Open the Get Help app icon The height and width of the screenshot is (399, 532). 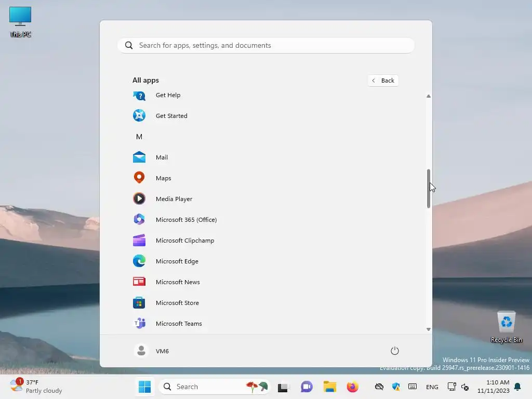click(139, 96)
